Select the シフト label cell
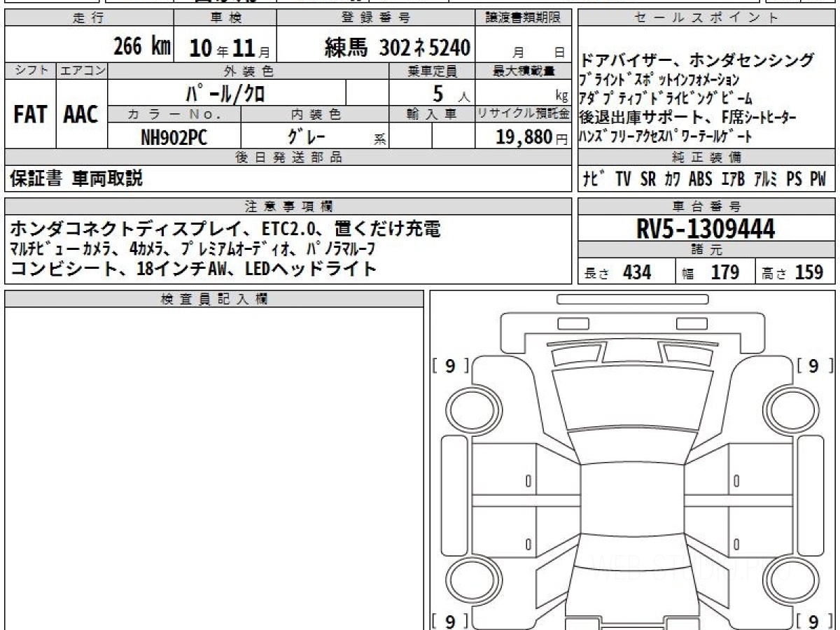This screenshot has width=840, height=630. (30, 71)
